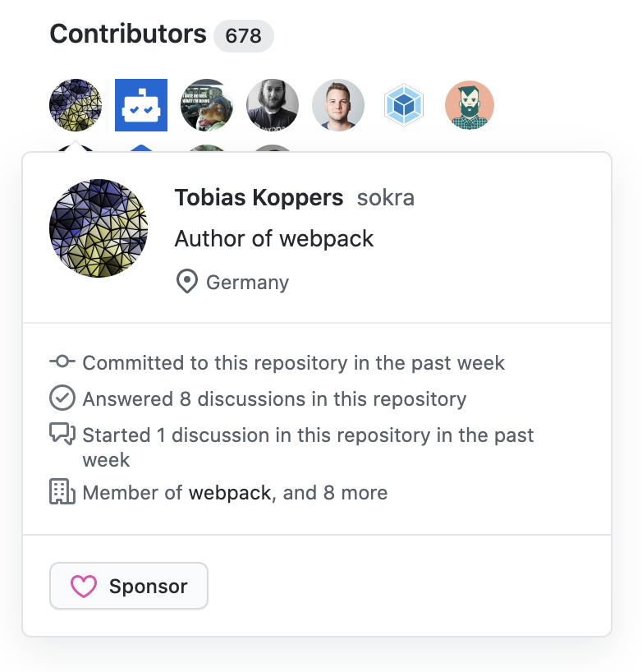Click the first contributor's geometric avatar
The height and width of the screenshot is (672, 642).
(76, 105)
